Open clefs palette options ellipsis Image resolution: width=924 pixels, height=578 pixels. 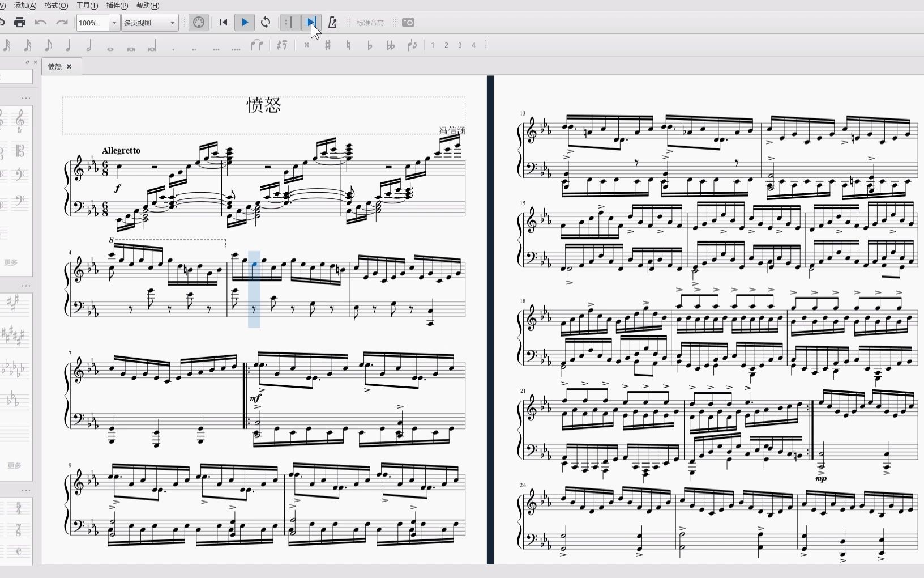(x=26, y=98)
